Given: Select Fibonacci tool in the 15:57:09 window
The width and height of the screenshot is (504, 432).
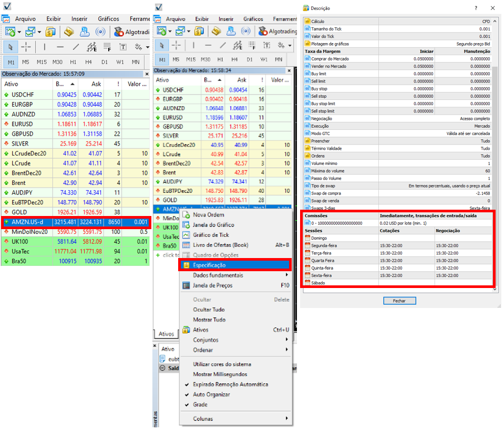Looking at the screenshot, I should [107, 47].
